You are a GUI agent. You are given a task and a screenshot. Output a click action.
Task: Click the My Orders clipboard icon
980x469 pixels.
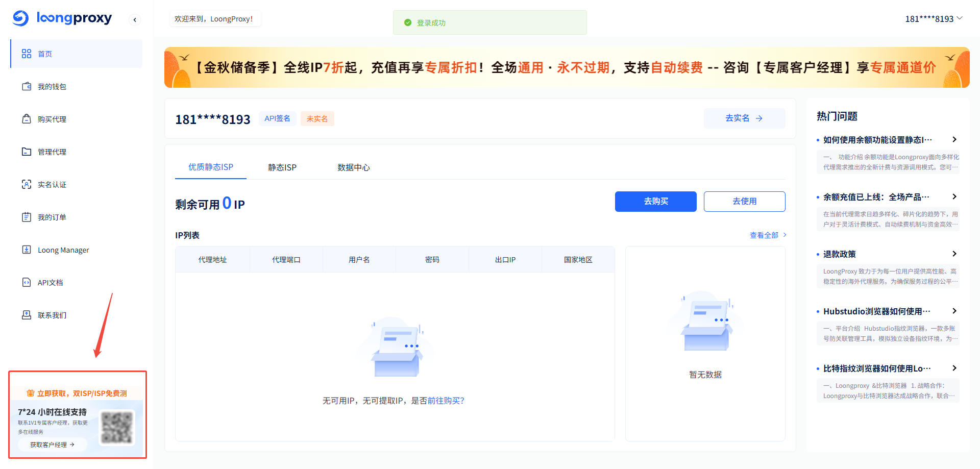pyautogui.click(x=27, y=217)
